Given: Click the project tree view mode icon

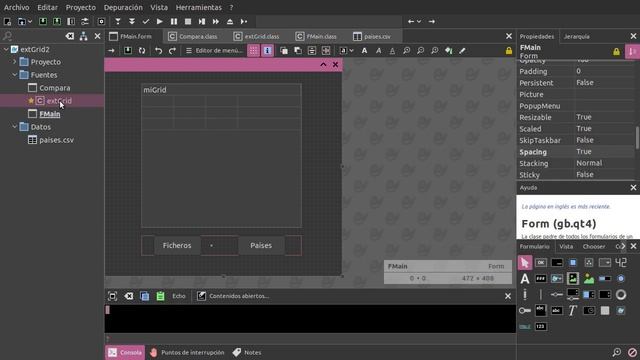Looking at the screenshot, I should click(x=84, y=36).
